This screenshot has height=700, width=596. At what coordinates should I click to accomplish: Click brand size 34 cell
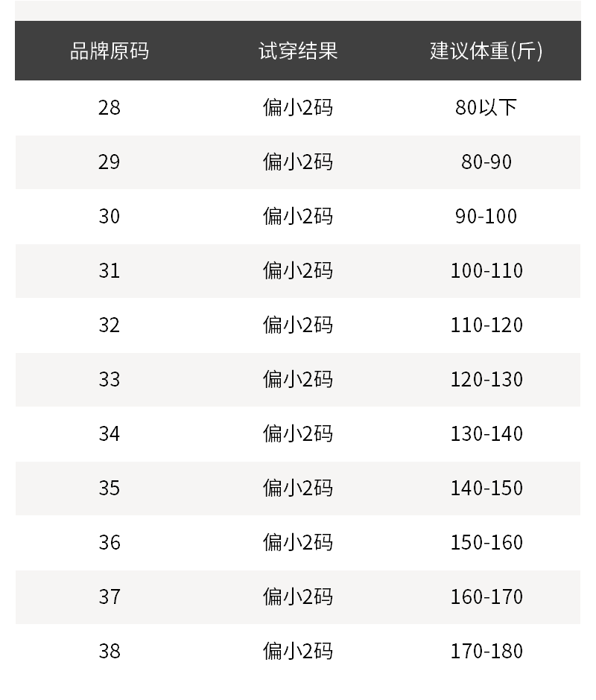110,434
